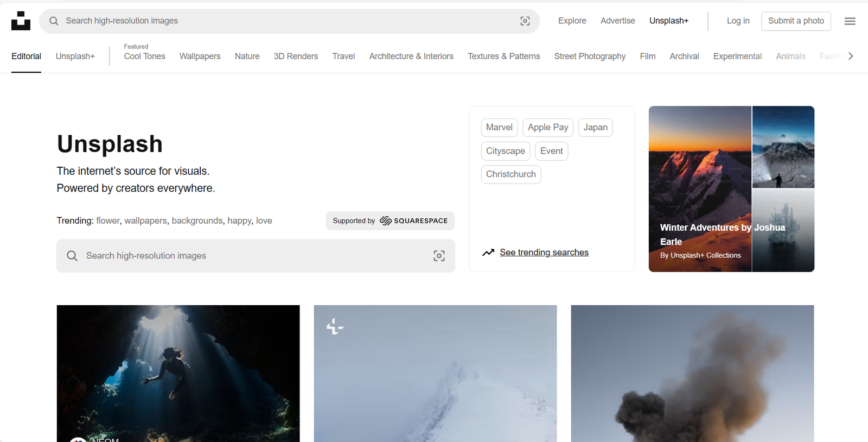Screen dimensions: 868x442
Task: Click the Log in link
Action: pos(738,21)
